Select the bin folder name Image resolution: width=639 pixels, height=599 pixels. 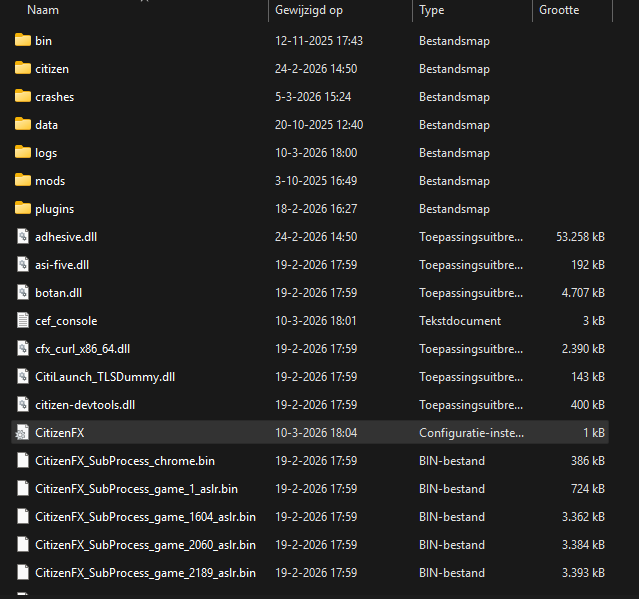pos(43,41)
